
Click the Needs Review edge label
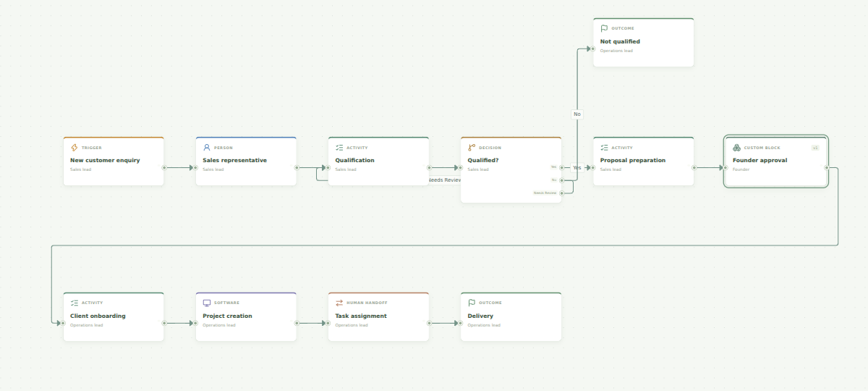pos(444,180)
